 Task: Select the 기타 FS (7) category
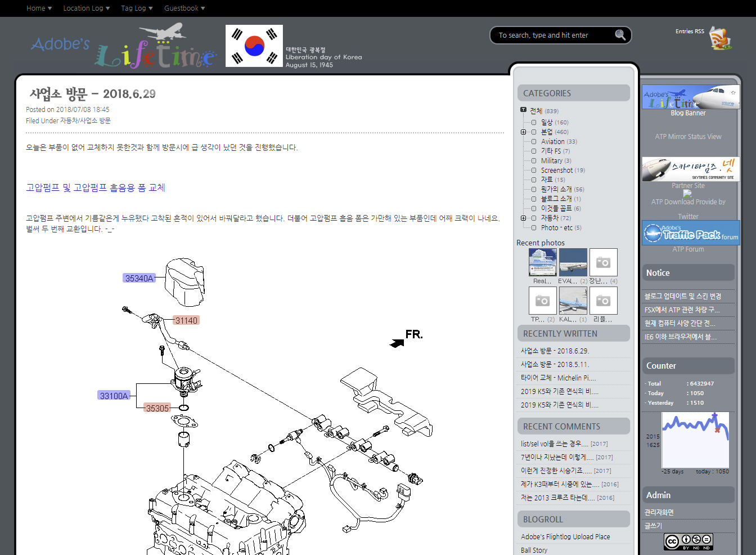coord(555,151)
